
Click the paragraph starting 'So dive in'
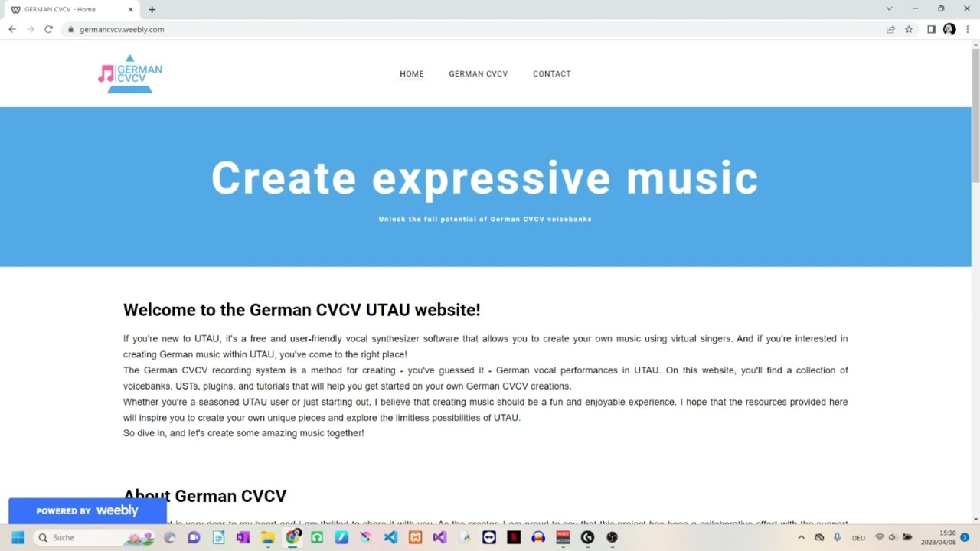click(243, 433)
